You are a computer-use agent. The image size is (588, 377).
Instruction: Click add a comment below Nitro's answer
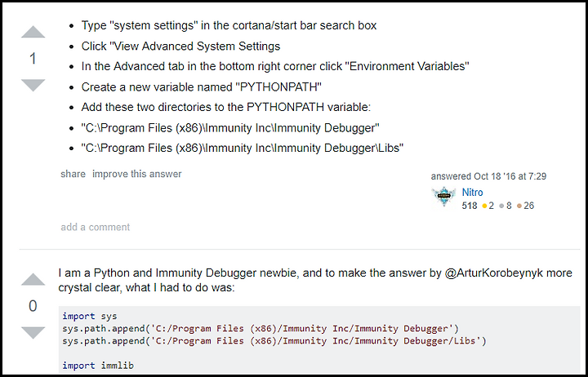(x=96, y=227)
